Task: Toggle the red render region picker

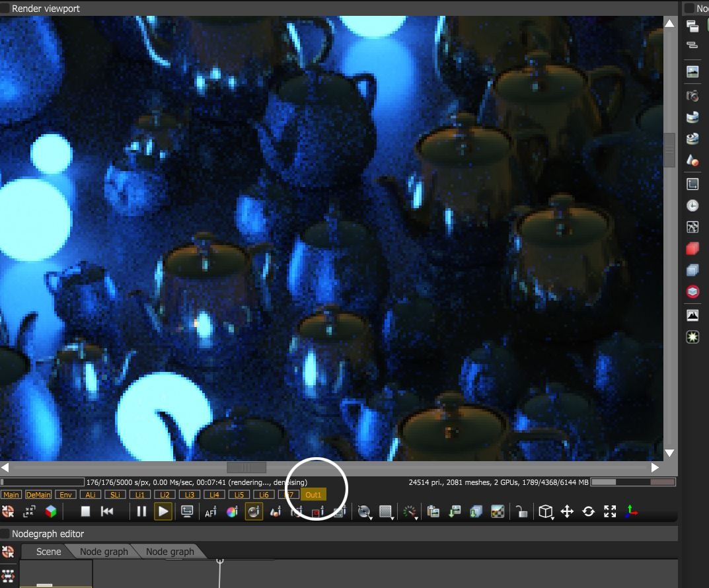Action: [x=318, y=511]
